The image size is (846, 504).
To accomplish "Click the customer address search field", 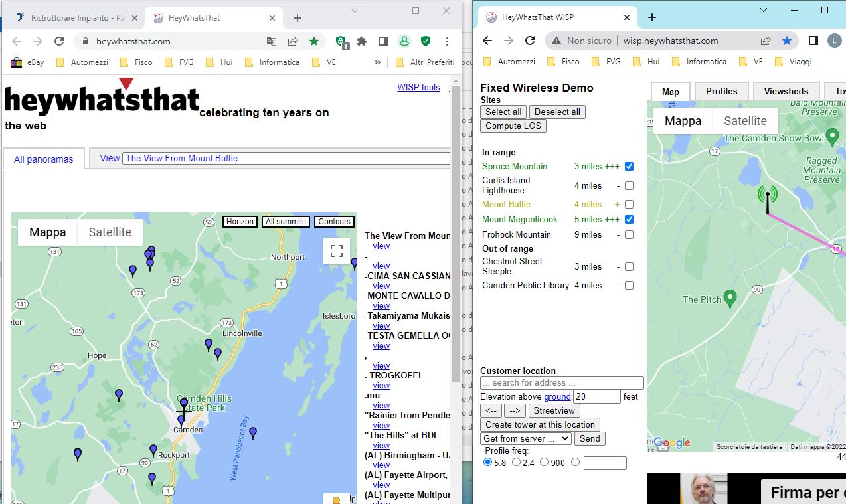I will pos(562,382).
